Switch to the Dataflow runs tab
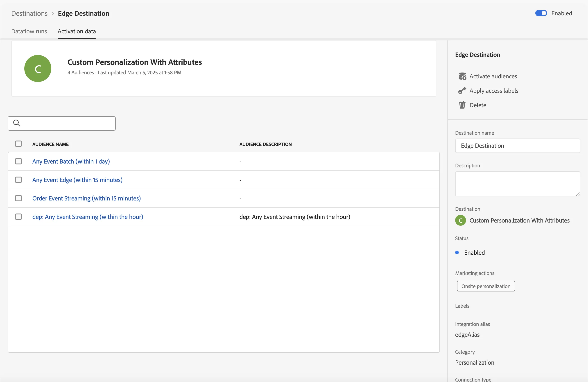The image size is (588, 382). click(29, 31)
